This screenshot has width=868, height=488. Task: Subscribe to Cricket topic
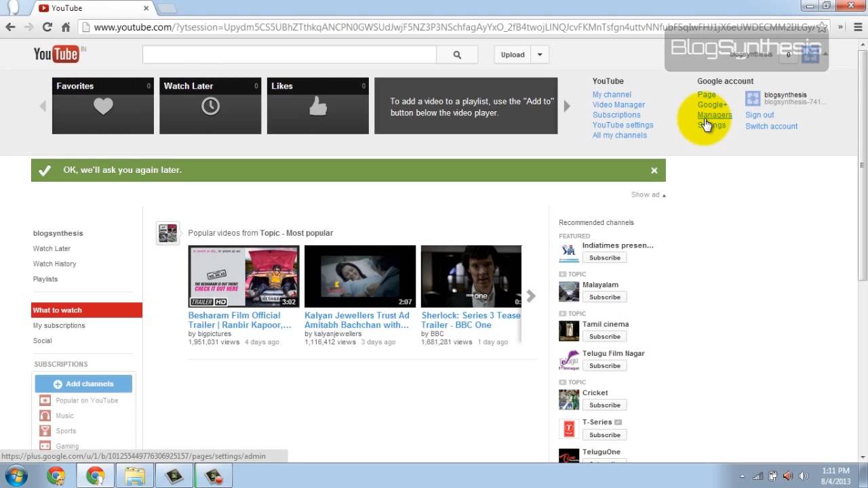tap(604, 405)
